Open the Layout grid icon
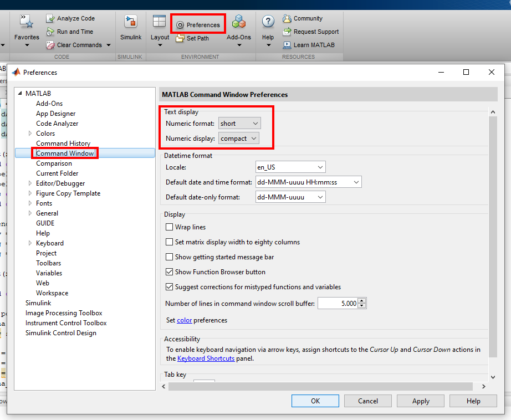Screen dimensions: 511x420 160,21
